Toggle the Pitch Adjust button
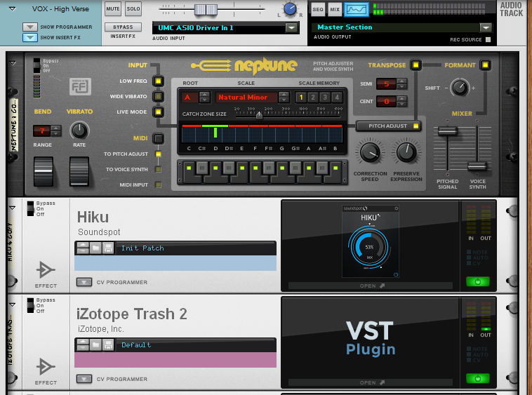The image size is (532, 395). tap(388, 126)
